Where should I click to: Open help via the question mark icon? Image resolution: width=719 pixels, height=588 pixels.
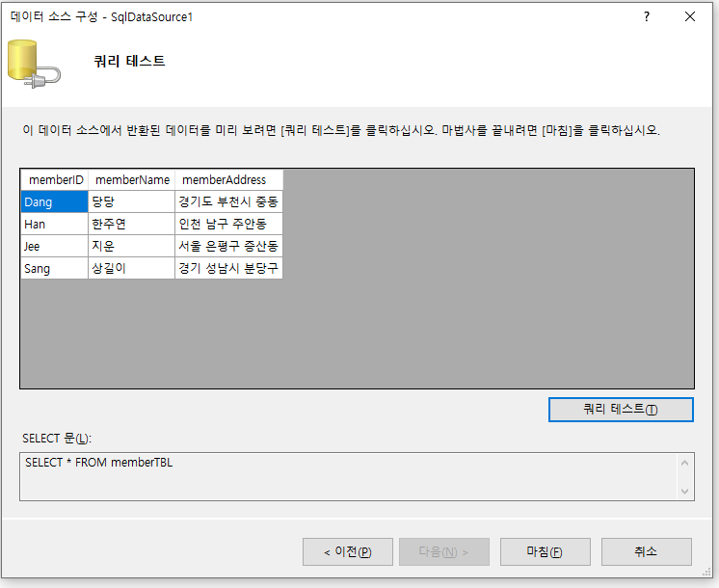[x=647, y=17]
